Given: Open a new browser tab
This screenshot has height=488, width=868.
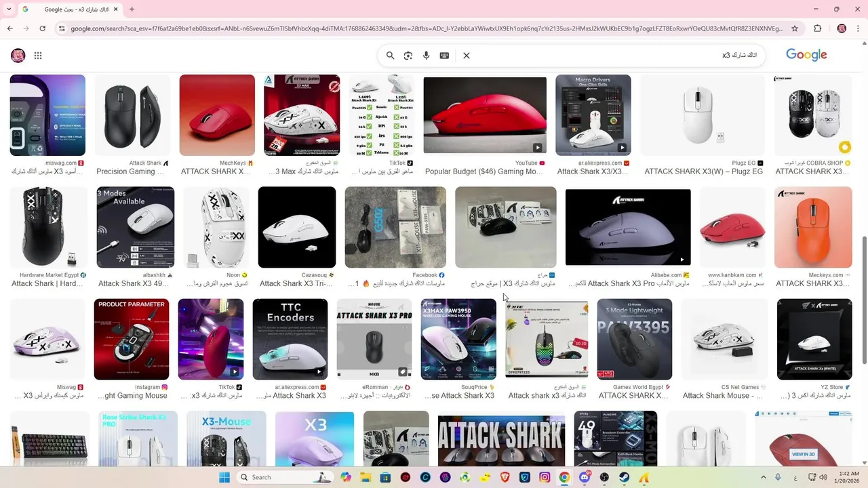Looking at the screenshot, I should [132, 9].
